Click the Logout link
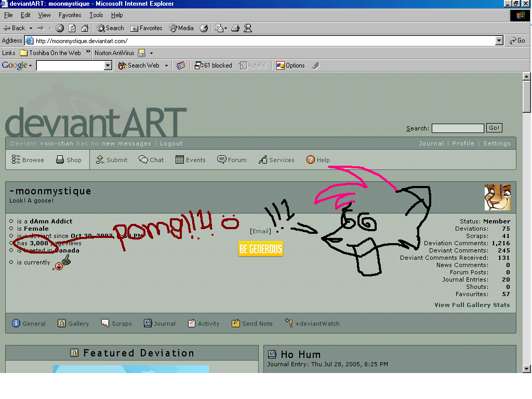This screenshot has width=532, height=399. pyautogui.click(x=171, y=143)
